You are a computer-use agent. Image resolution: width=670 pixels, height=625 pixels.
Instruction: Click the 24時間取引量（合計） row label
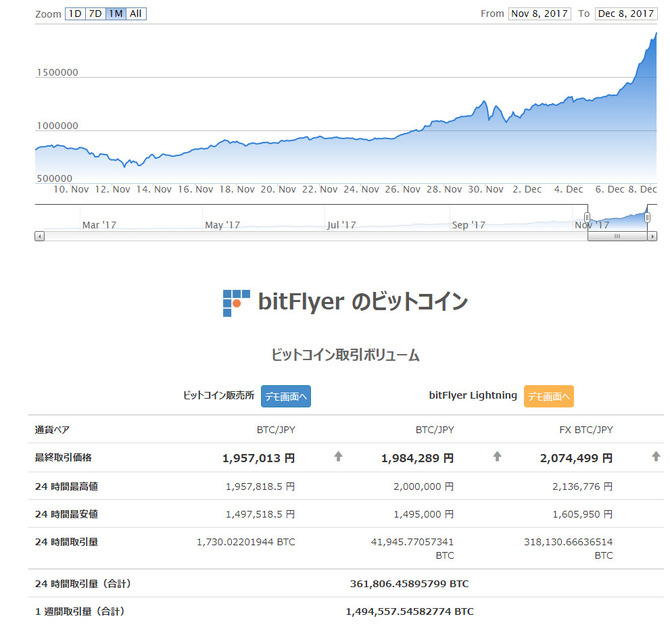pos(83,584)
